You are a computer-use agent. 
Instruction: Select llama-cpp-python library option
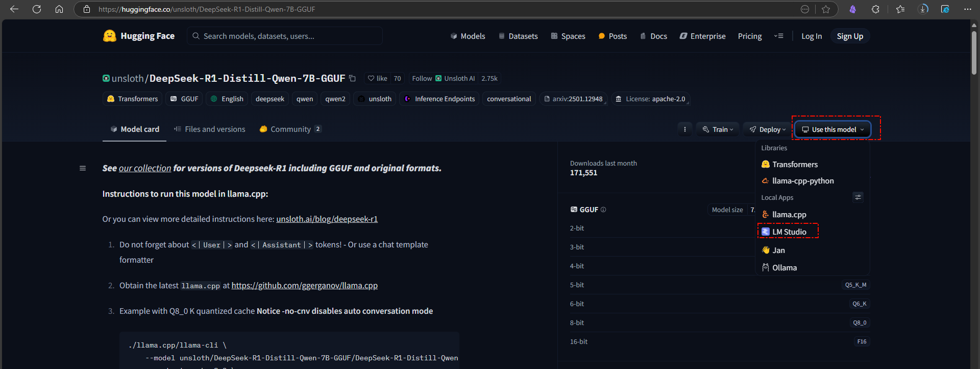(813, 181)
